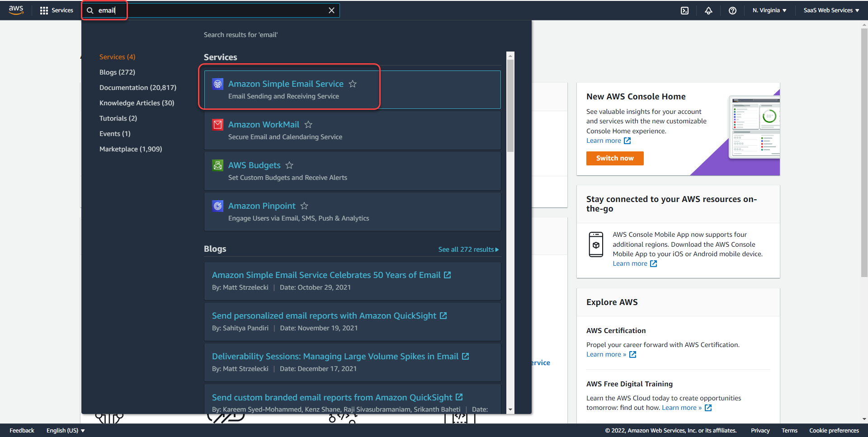This screenshot has width=868, height=437.
Task: Click the Amazon Pinpoint target icon
Action: point(217,206)
